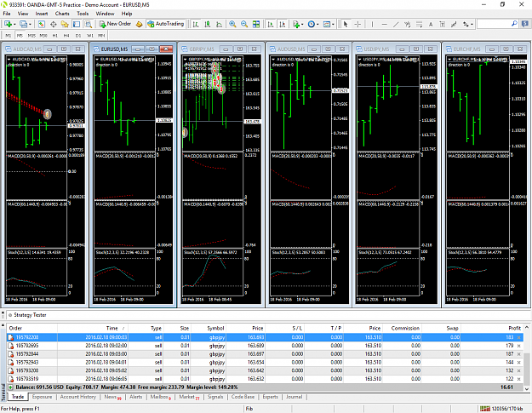The image size is (532, 413).
Task: Open the File menu
Action: tap(7, 14)
